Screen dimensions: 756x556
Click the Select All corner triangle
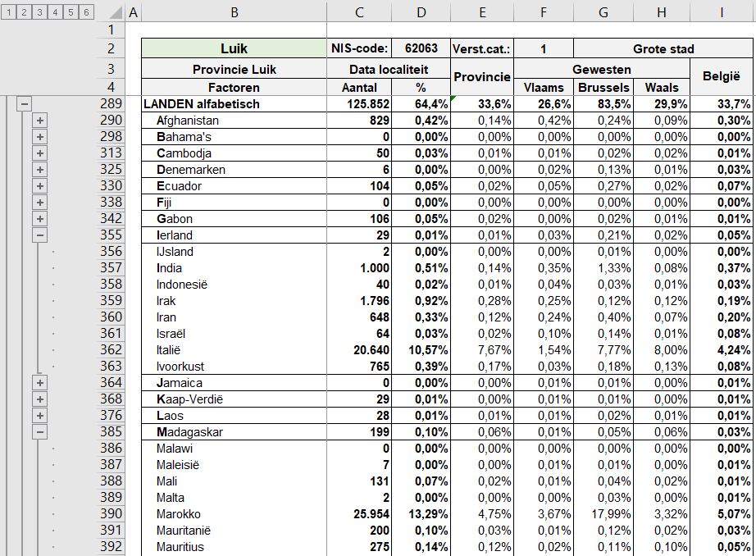tap(114, 12)
